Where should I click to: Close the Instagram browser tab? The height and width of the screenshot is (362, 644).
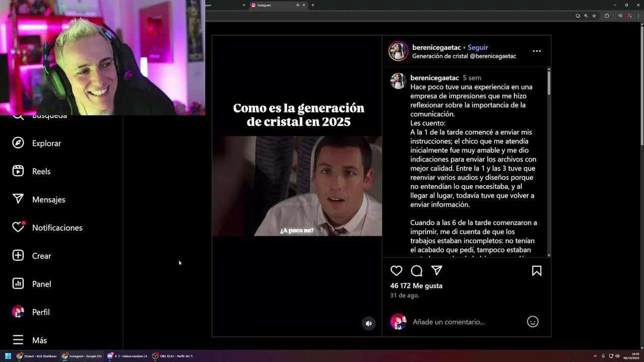tap(304, 5)
